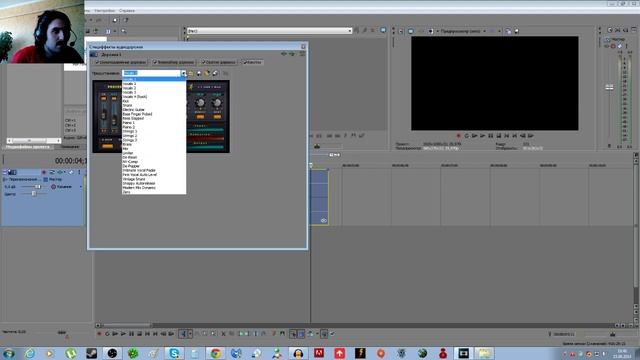Click the timeline horizontal scrollbar
Screen dimensions: 640x360
[x=127, y=325]
